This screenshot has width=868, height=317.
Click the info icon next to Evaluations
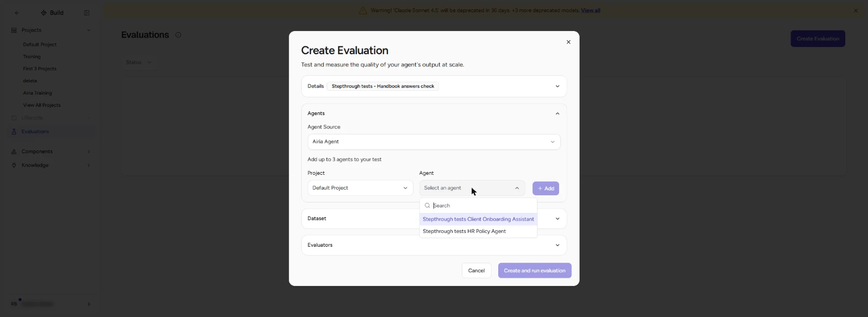[x=178, y=35]
